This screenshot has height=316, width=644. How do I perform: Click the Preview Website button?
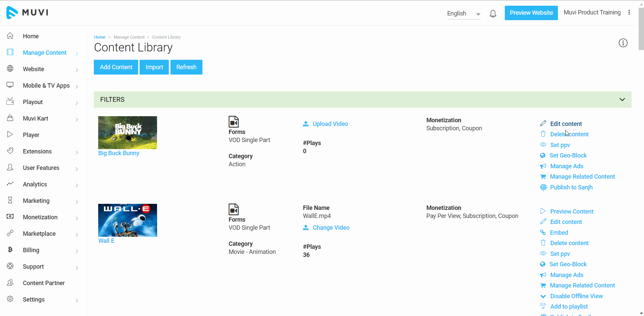coord(531,13)
